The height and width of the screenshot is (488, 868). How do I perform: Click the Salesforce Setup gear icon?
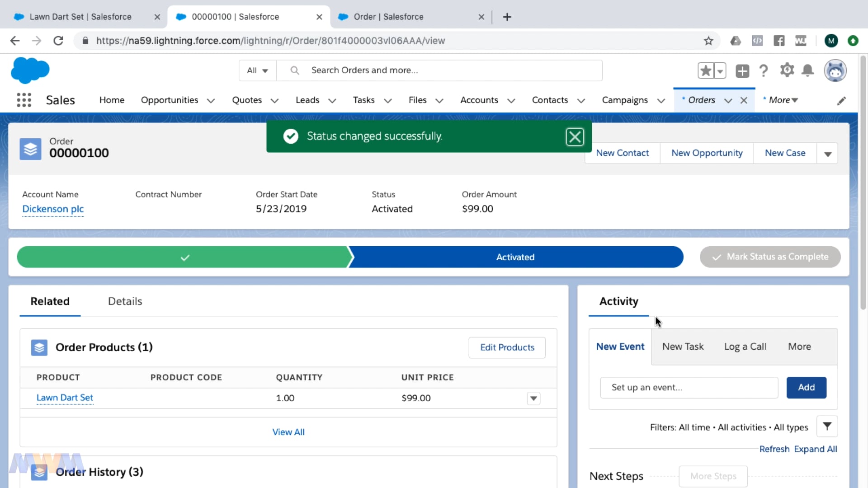pos(787,70)
